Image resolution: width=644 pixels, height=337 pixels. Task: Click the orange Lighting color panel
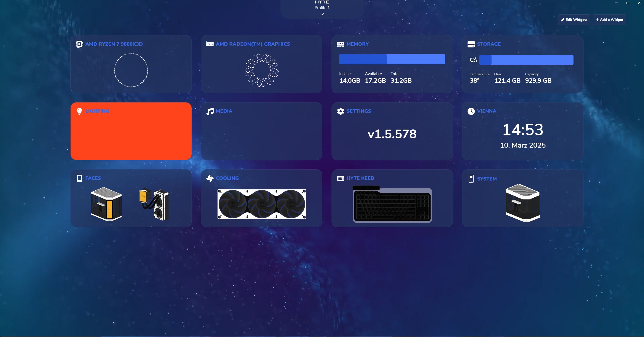[x=131, y=136]
